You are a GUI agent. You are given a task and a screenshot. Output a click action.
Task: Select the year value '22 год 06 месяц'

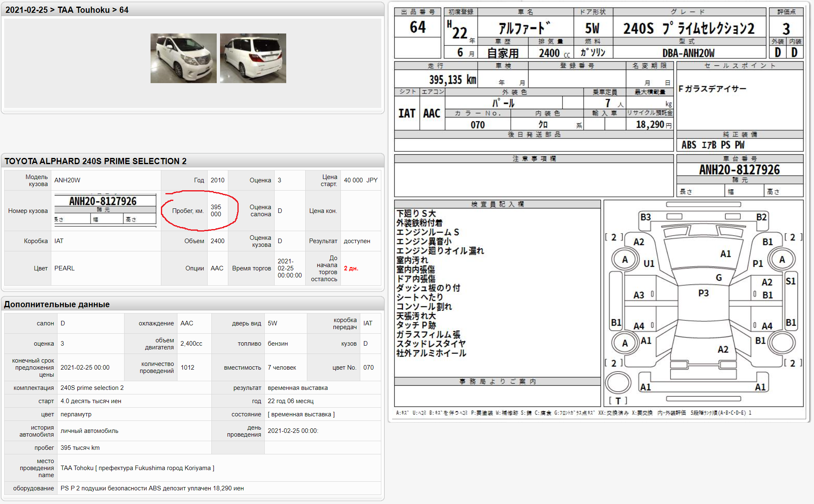(291, 401)
